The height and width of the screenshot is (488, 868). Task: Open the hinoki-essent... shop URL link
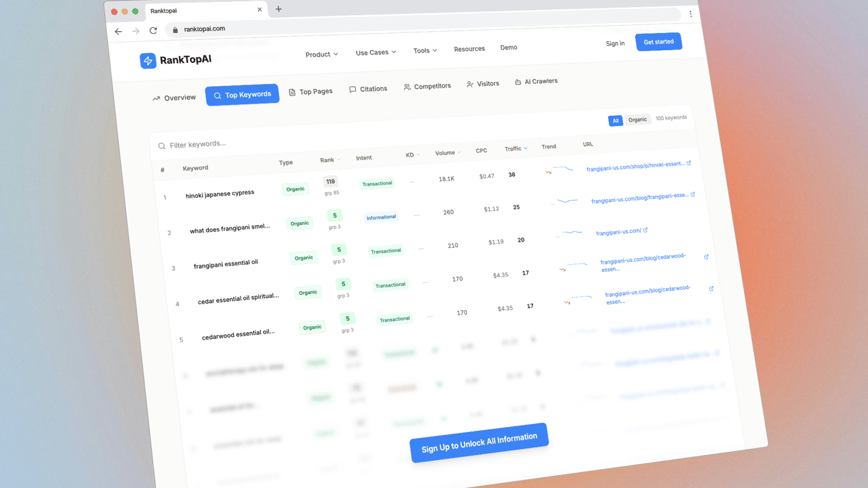point(635,166)
